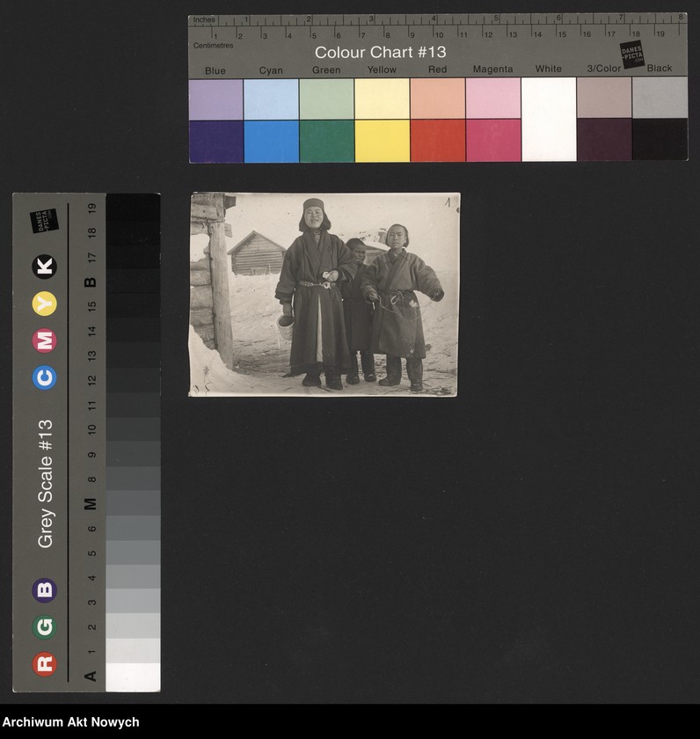Select the saturated cyan swatch under Cyan
Screen dimensions: 700x739
[x=272, y=141]
